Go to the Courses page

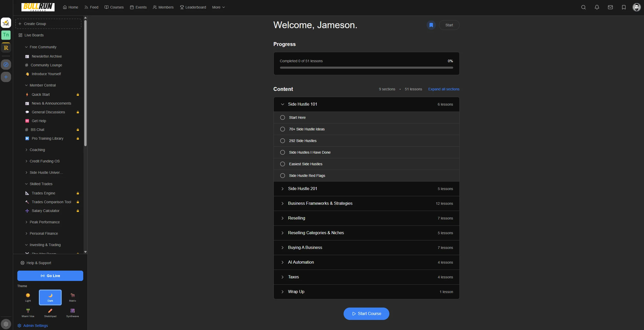(114, 7)
